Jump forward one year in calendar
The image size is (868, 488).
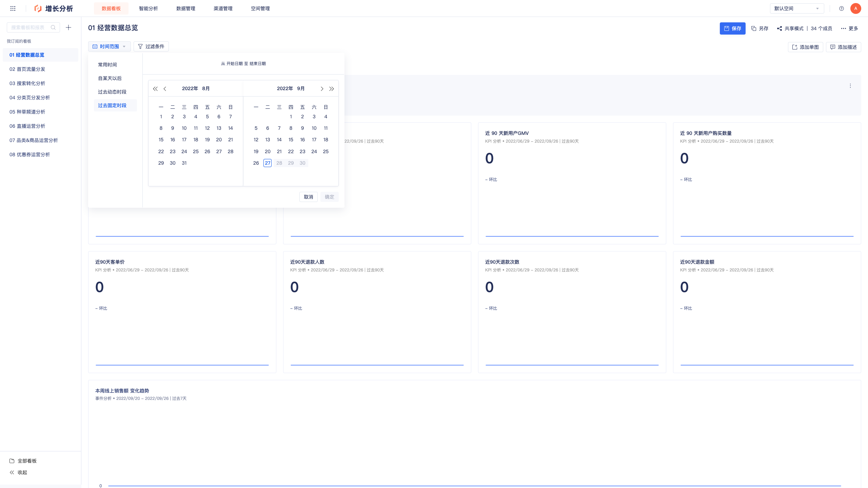click(332, 89)
